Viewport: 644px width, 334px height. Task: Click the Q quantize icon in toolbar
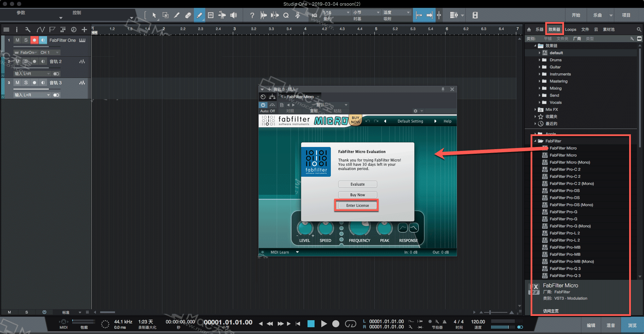(x=286, y=15)
